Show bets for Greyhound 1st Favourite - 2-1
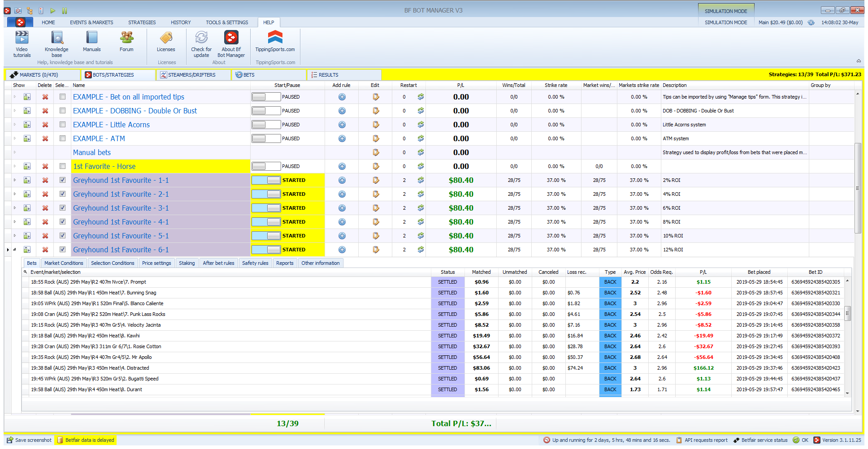The image size is (868, 449). (x=27, y=194)
